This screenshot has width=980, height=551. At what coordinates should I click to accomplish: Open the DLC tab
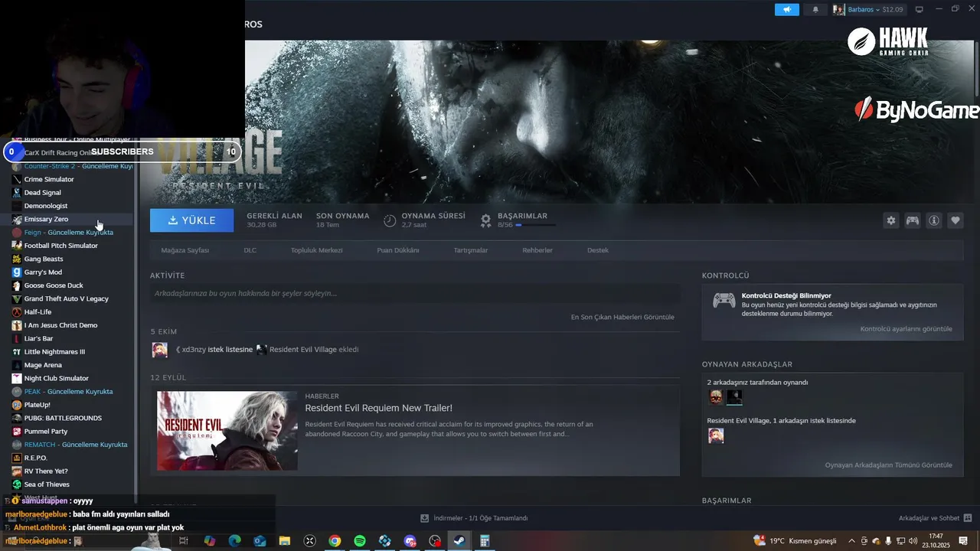coord(250,250)
